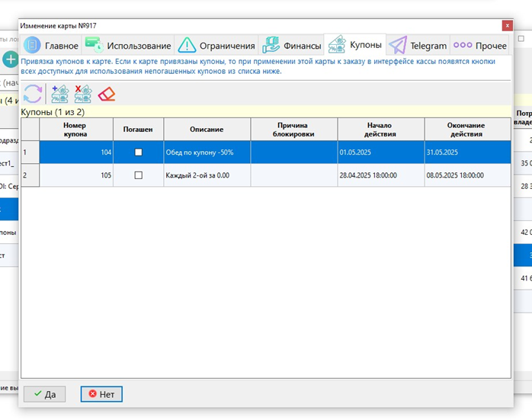Toggle the Погашен checkbox for coupon 105

[138, 175]
